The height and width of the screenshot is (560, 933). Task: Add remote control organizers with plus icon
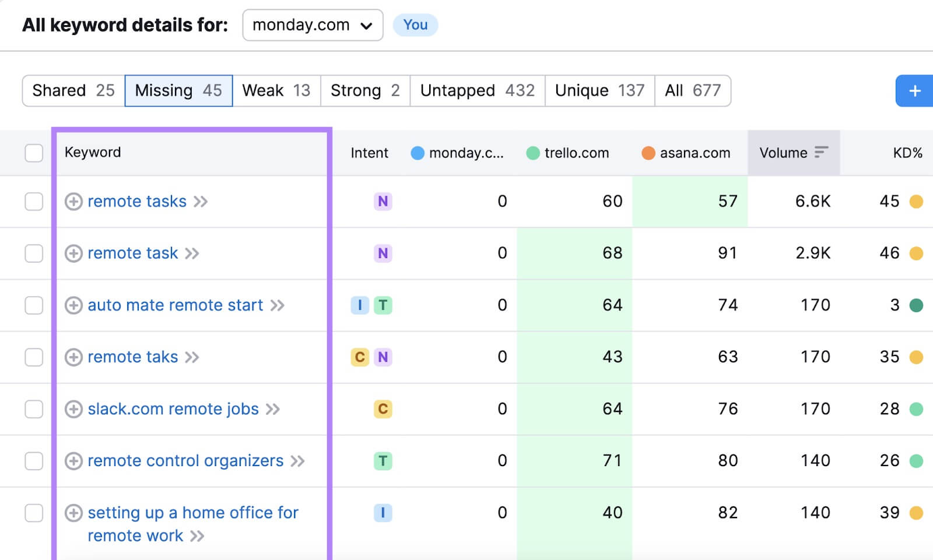73,461
